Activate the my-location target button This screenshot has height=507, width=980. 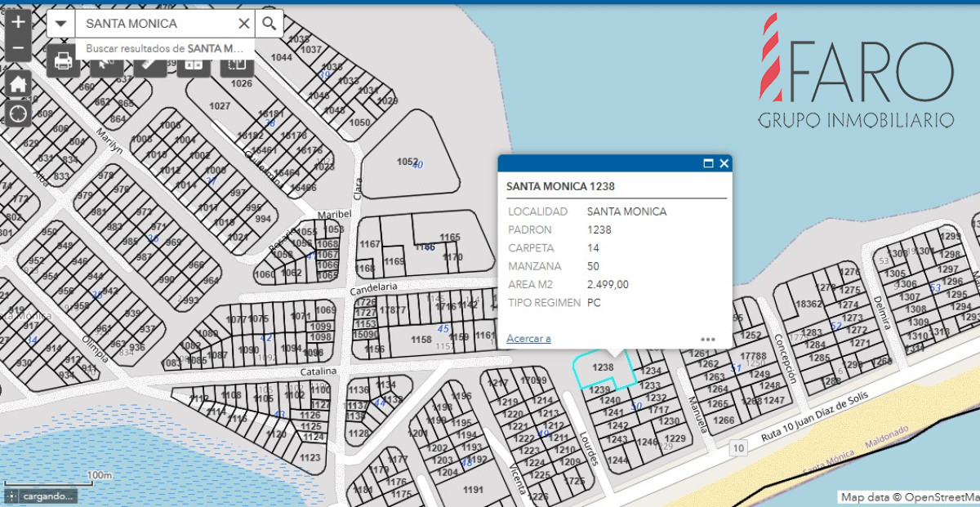pos(18,113)
